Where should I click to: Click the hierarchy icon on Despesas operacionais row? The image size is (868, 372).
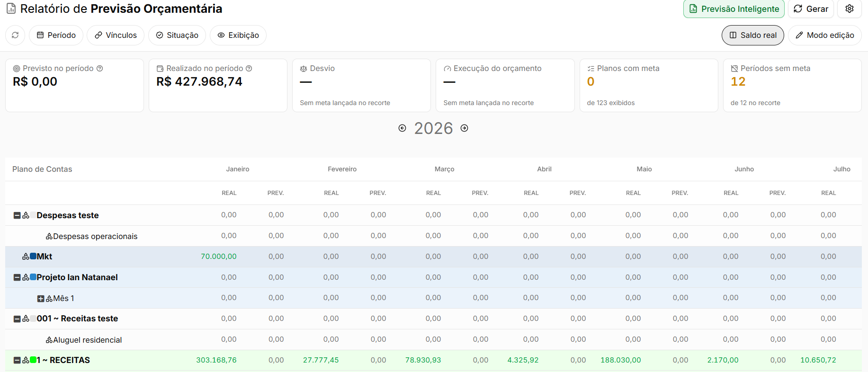tap(49, 236)
